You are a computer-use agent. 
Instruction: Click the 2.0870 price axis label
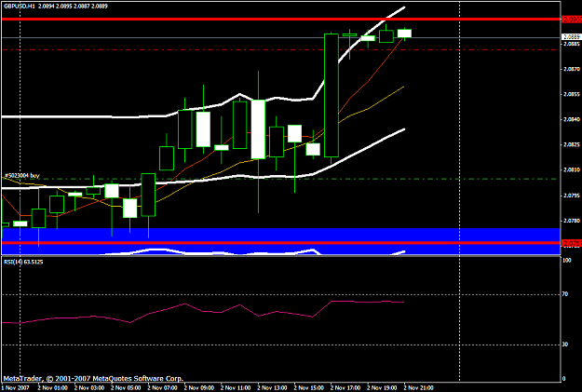point(572,69)
